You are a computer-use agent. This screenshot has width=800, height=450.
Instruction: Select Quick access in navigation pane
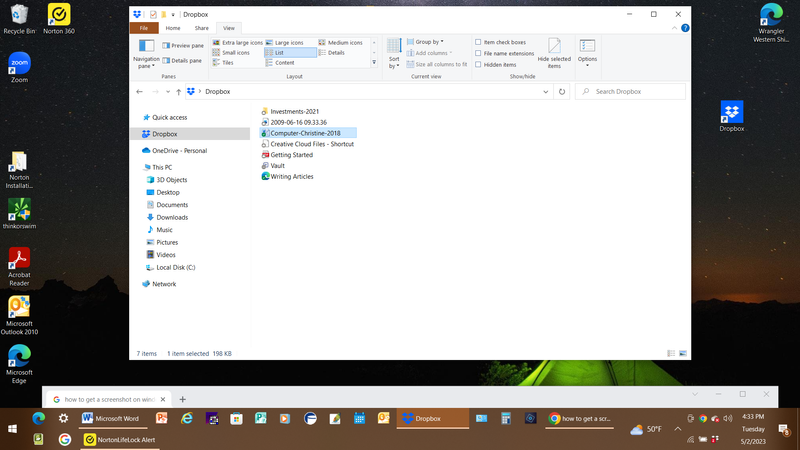click(x=165, y=117)
